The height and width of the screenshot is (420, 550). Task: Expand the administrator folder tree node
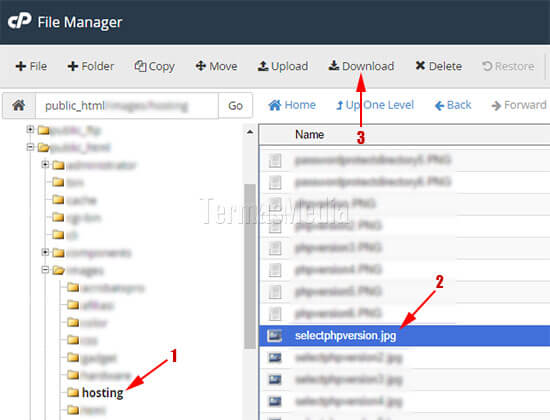tap(45, 164)
